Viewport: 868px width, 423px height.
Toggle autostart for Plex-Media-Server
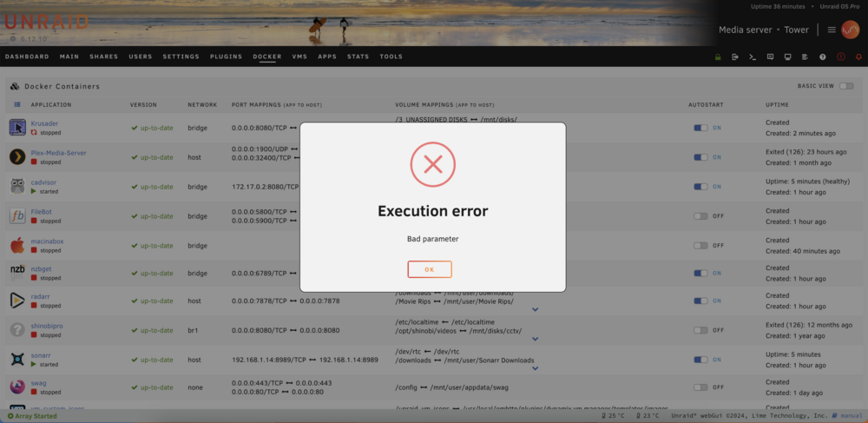(x=700, y=157)
